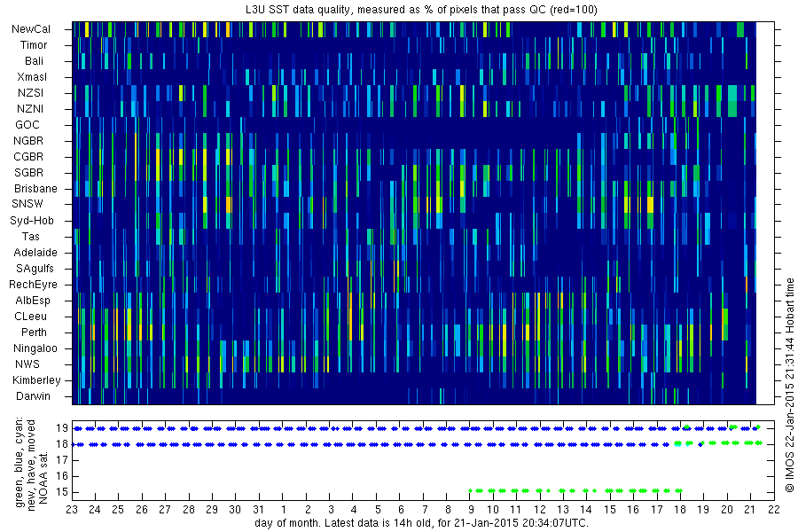Click day 9 on the time axis
Screen dimensions: 798x532
[x=471, y=509]
